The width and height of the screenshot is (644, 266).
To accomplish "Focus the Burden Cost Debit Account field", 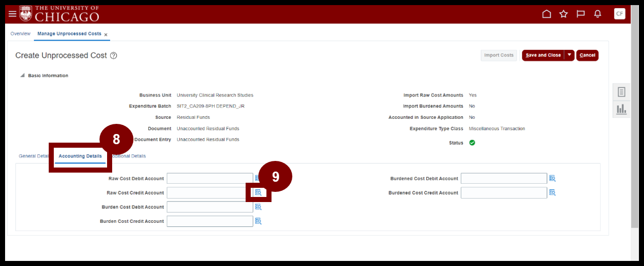I will [210, 207].
